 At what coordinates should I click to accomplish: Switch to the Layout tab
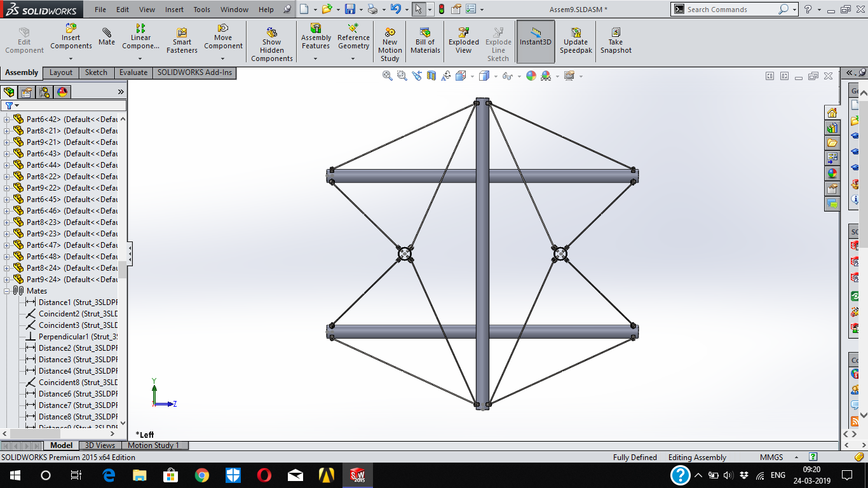coord(61,72)
